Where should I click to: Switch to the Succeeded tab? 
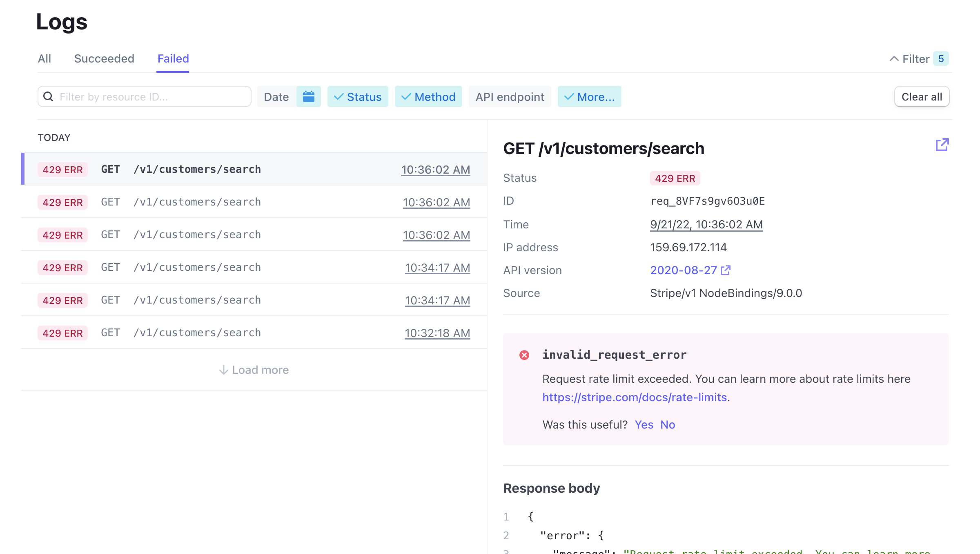104,58
